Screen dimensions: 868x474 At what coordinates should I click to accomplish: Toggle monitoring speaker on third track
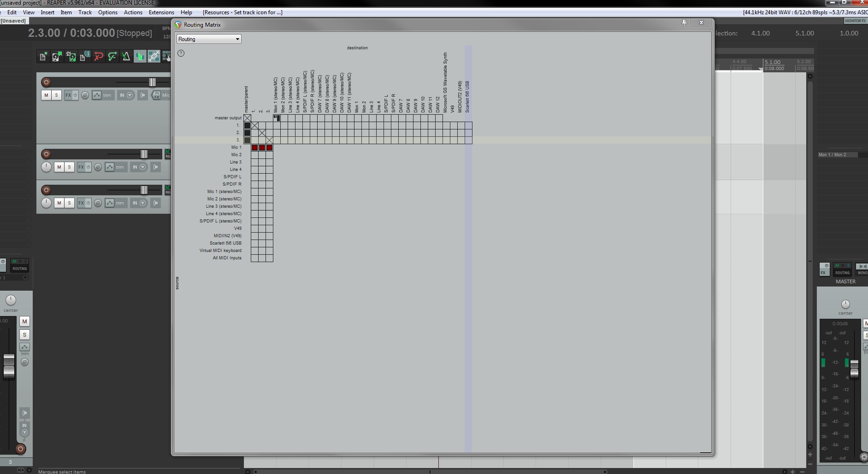(156, 203)
